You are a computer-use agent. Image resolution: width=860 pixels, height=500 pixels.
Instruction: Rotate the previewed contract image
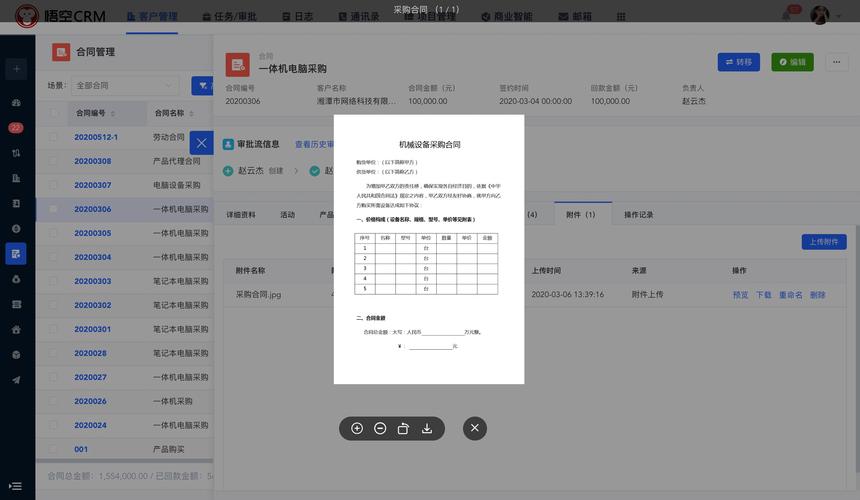403,428
